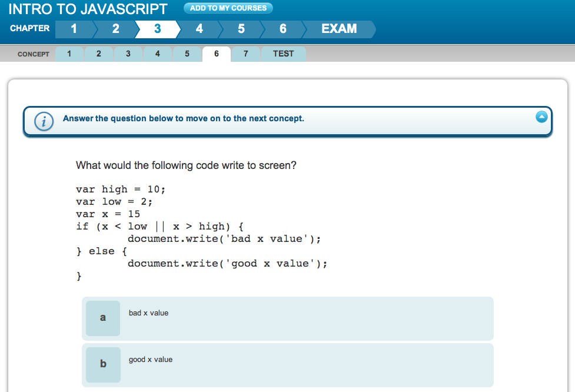
Task: Jump to concept tab 7
Action: click(x=246, y=54)
